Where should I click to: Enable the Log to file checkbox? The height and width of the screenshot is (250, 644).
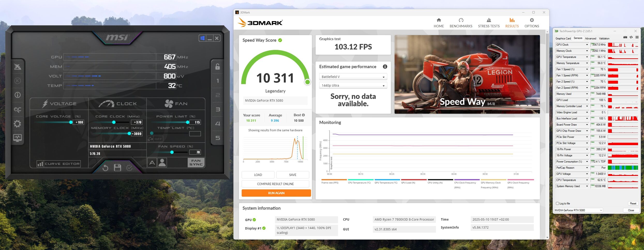point(557,204)
